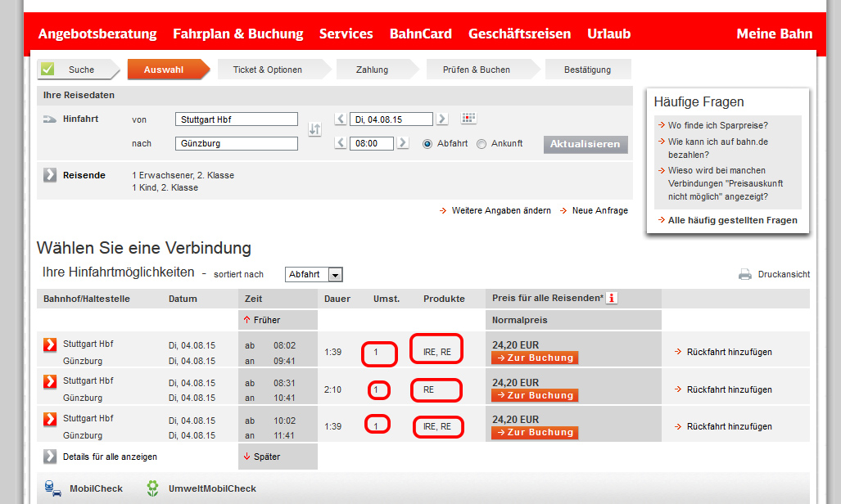The height and width of the screenshot is (504, 841).
Task: Click the price info icon
Action: tap(612, 298)
